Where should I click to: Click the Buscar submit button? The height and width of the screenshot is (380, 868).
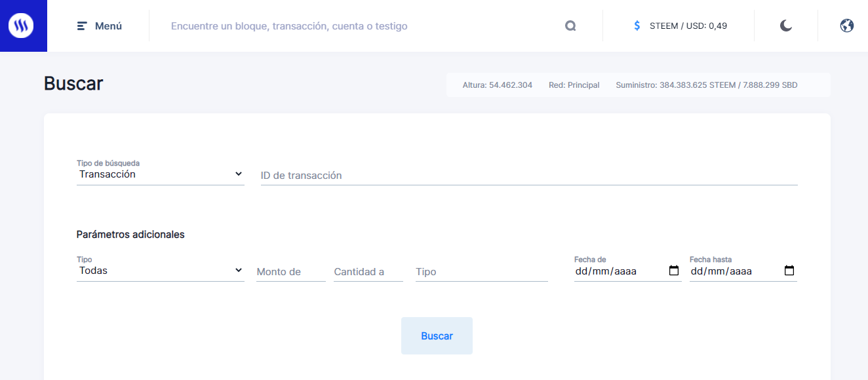click(437, 336)
